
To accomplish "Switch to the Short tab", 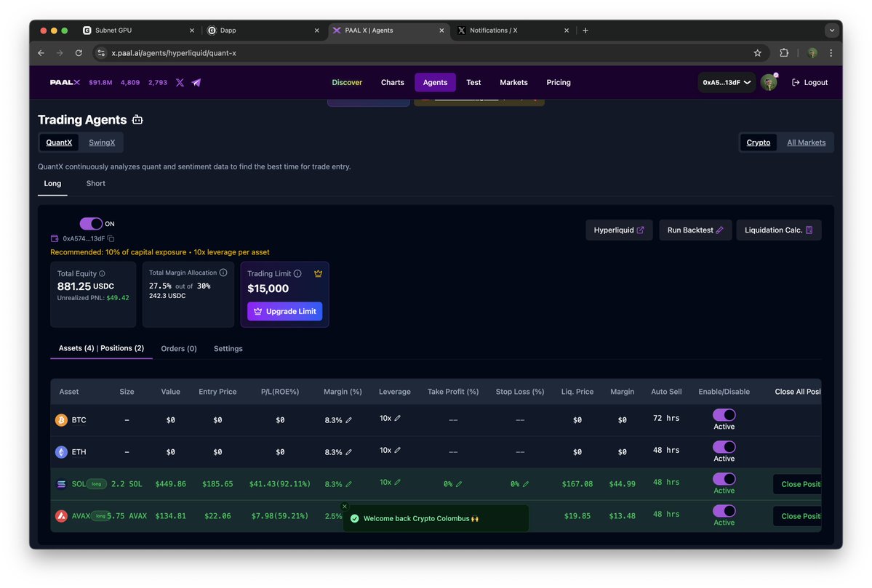I will tap(96, 183).
